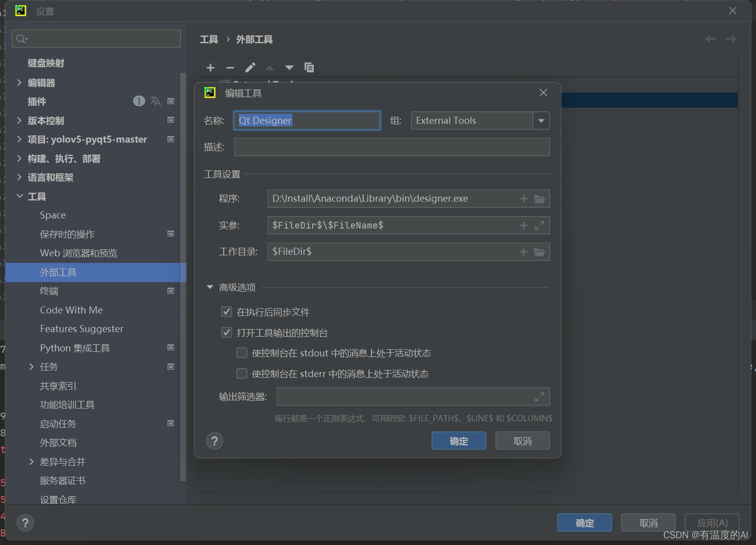Viewport: 756px width, 545px height.
Task: Click the plugin update count badge
Action: coord(139,101)
